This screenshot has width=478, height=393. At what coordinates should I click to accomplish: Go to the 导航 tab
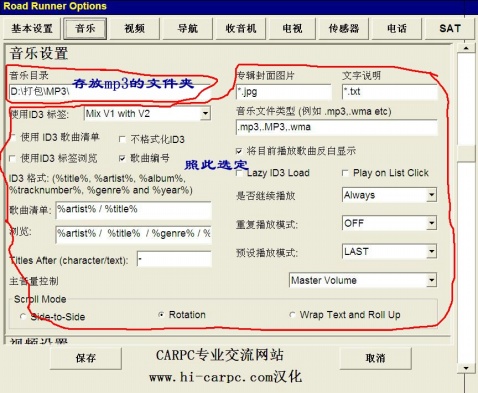click(188, 28)
